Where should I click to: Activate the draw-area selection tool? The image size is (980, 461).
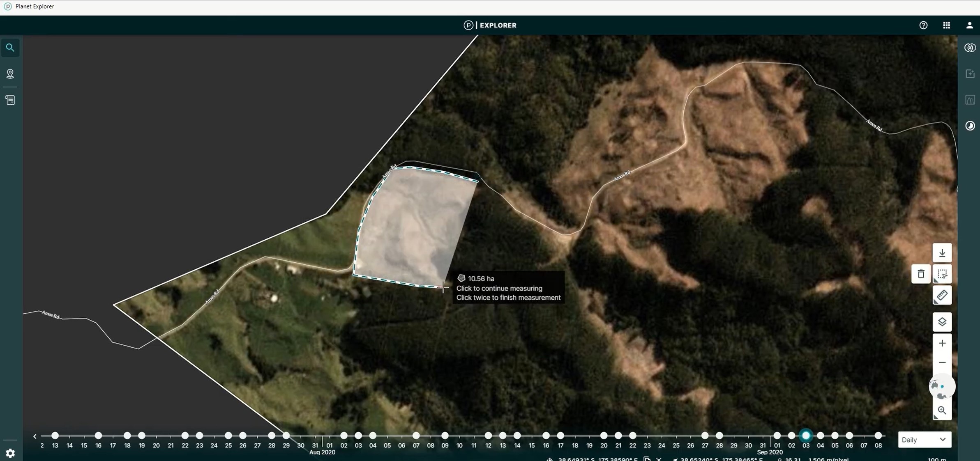[942, 274]
